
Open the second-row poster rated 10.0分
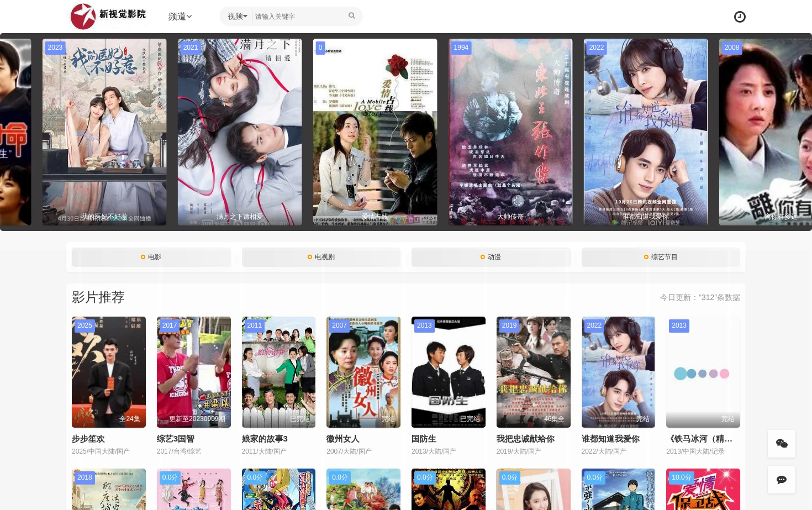click(x=703, y=490)
